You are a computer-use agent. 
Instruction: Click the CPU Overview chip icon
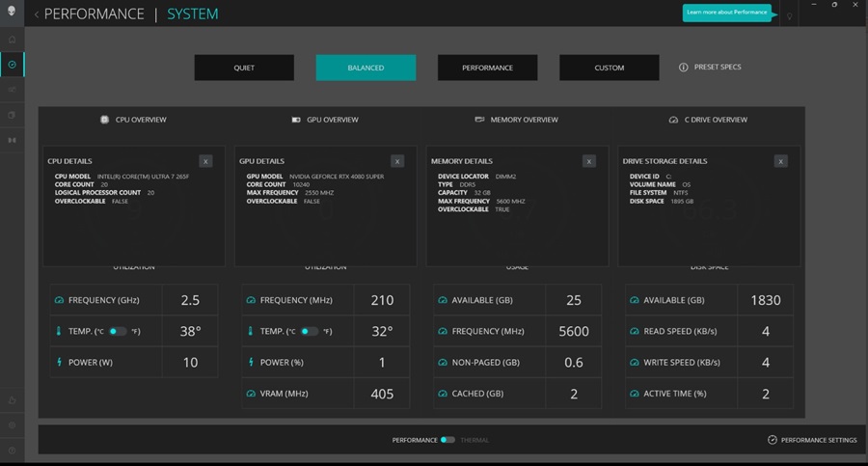point(105,120)
